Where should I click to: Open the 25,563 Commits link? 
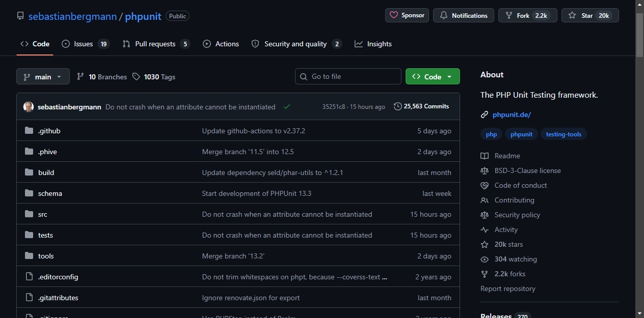click(x=421, y=106)
